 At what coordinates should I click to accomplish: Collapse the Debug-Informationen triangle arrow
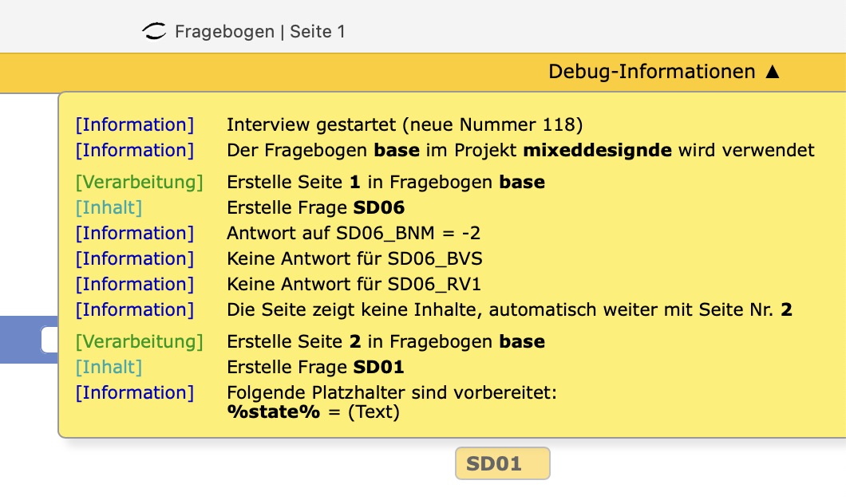pyautogui.click(x=773, y=72)
